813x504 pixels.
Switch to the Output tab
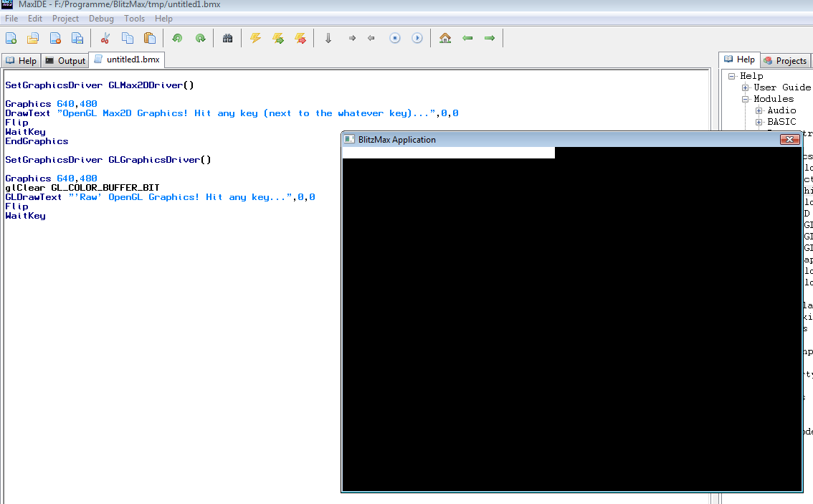coord(65,61)
